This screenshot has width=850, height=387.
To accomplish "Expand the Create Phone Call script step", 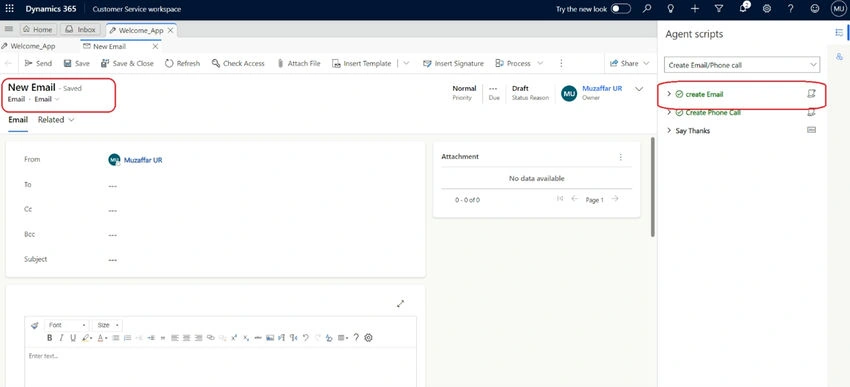I will (669, 112).
